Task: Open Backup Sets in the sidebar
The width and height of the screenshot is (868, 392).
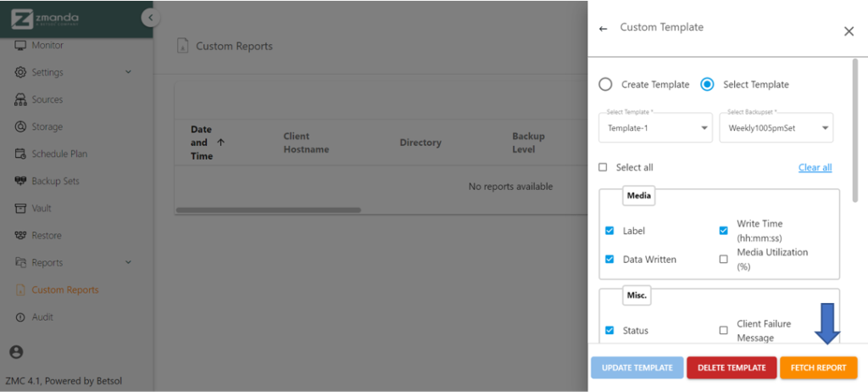Action: (55, 181)
